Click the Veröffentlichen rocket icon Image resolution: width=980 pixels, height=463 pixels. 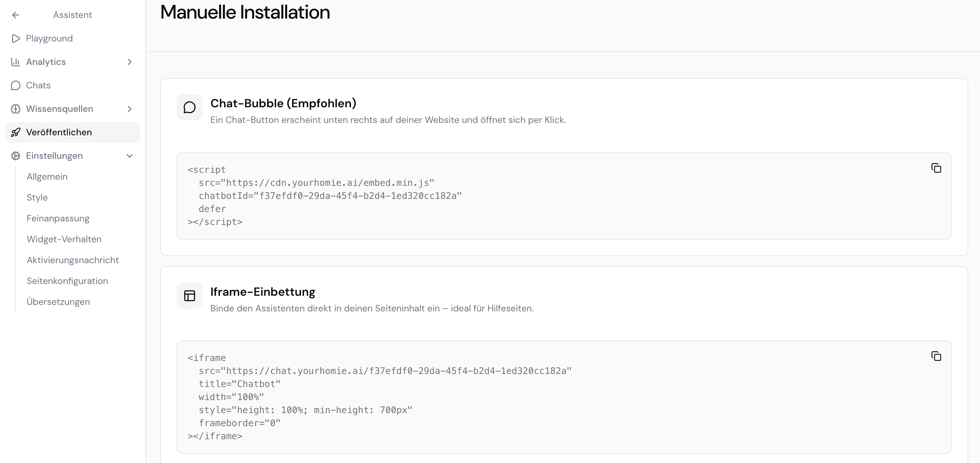click(16, 132)
